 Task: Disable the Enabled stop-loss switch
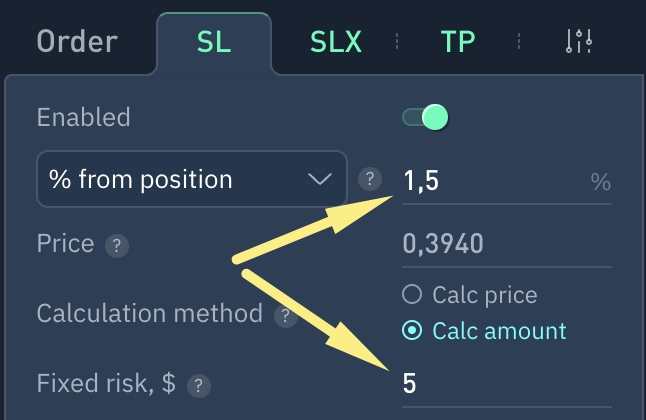[x=425, y=118]
